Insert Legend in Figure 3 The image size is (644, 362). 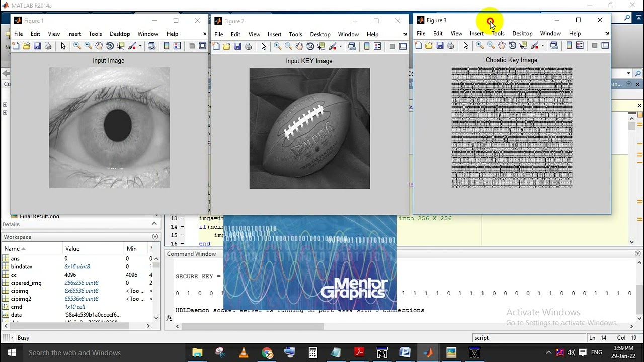tap(580, 45)
